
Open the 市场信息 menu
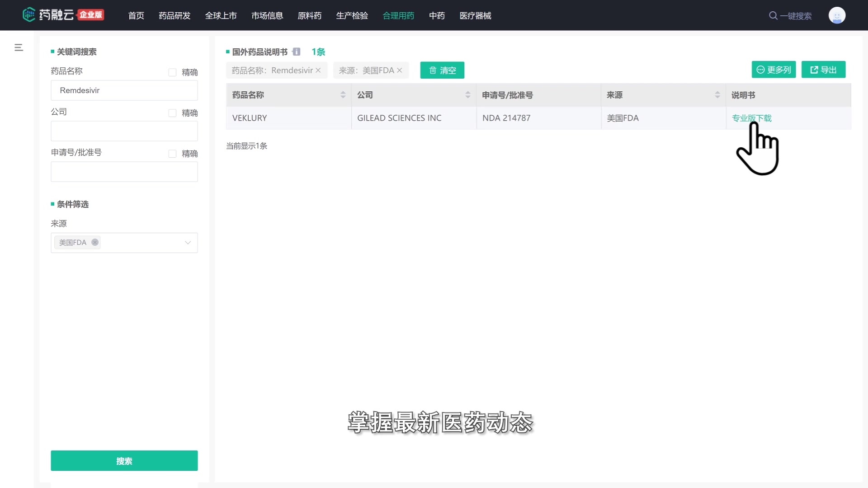click(x=267, y=16)
